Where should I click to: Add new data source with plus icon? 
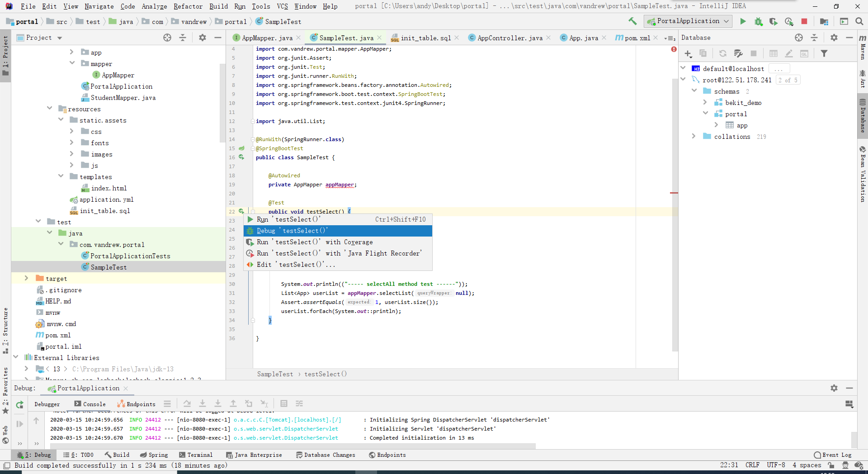tap(688, 54)
